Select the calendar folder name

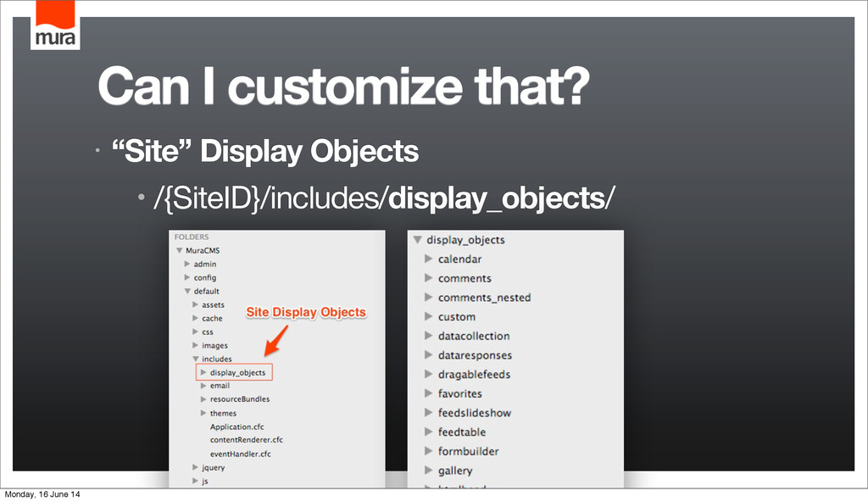coord(460,259)
